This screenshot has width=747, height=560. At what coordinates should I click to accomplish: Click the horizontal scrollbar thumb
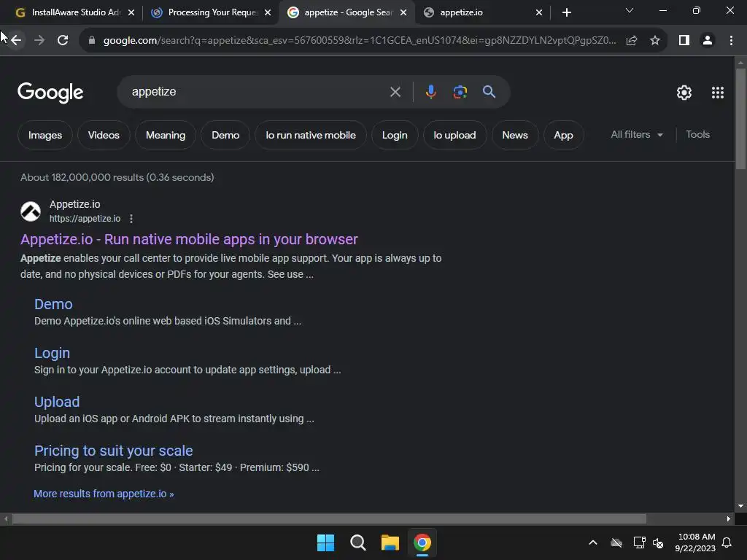click(329, 518)
